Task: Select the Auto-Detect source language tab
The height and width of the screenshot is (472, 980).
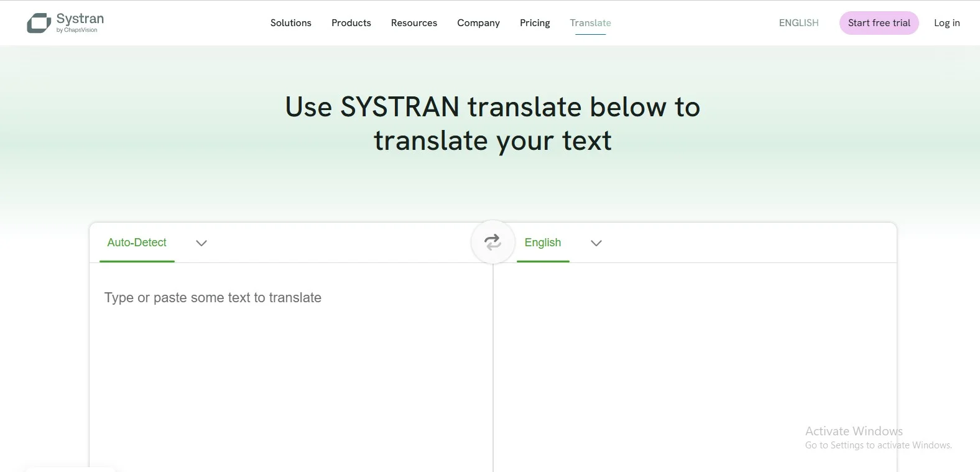Action: coord(137,243)
